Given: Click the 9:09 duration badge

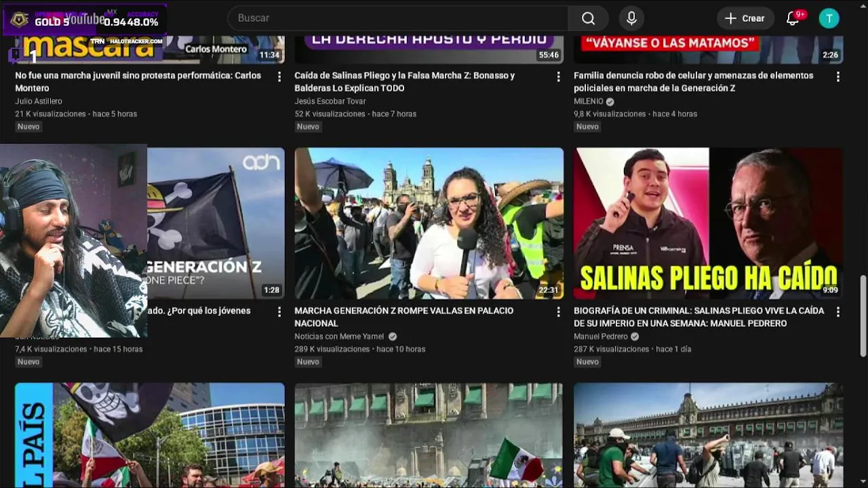Looking at the screenshot, I should coord(830,290).
